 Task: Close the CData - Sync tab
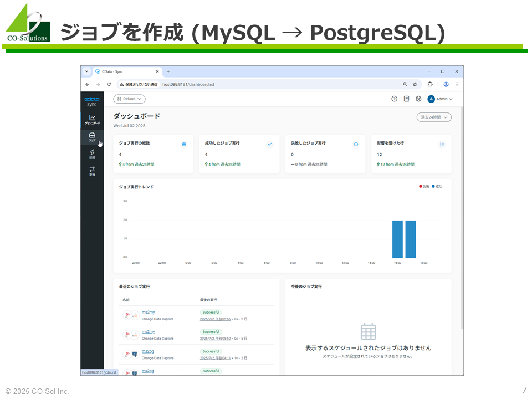157,71
